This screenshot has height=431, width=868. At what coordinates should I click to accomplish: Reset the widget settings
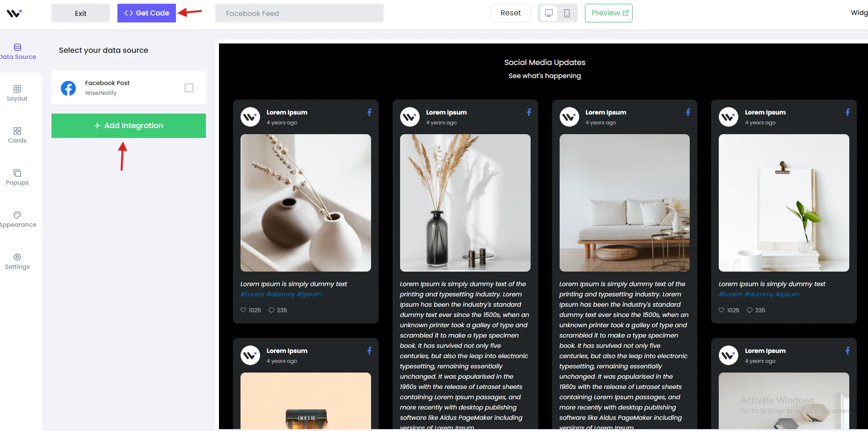(x=511, y=13)
